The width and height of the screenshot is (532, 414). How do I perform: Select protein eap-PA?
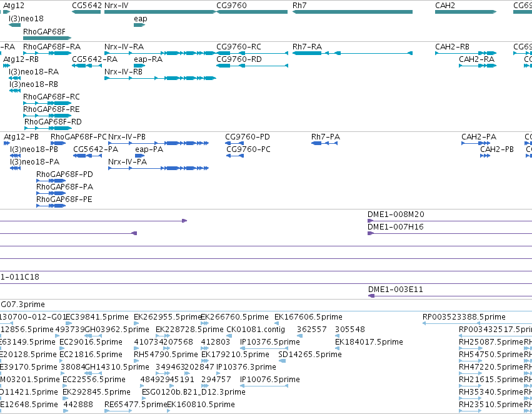tap(149, 149)
